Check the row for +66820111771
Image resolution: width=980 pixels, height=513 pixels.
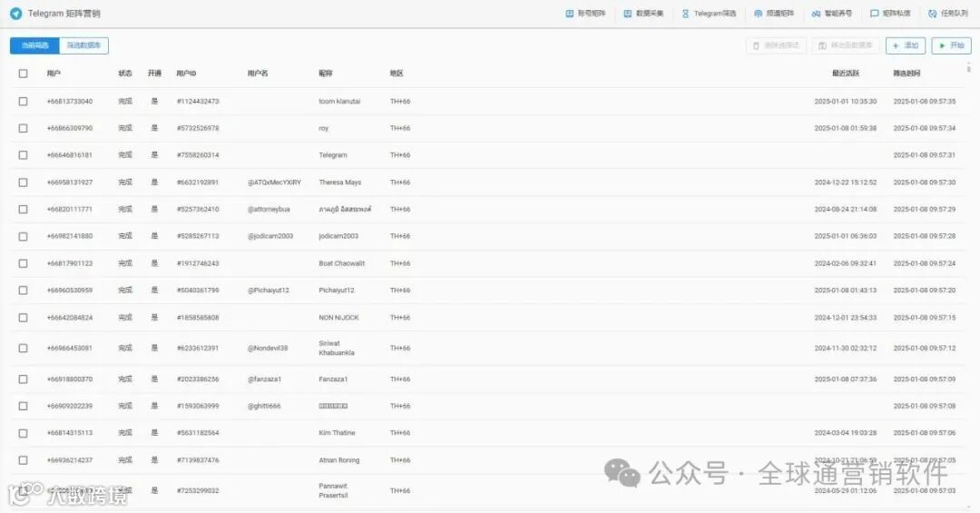[x=23, y=210]
